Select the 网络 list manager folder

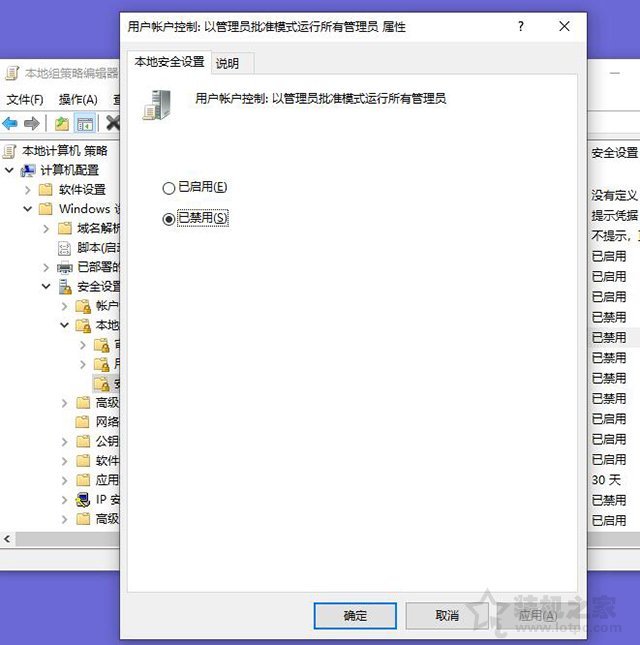[107, 422]
